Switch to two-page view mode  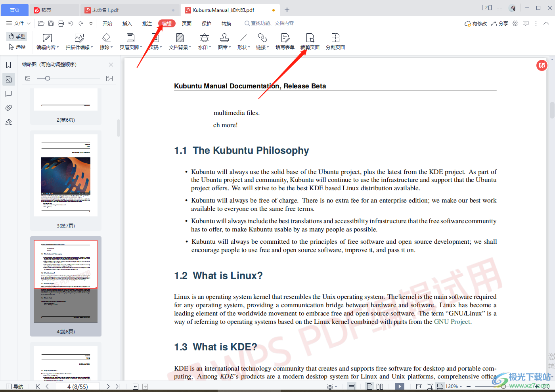pos(380,386)
